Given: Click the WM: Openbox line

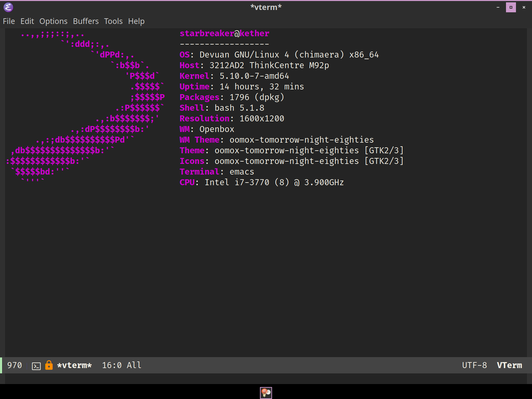Looking at the screenshot, I should click(x=207, y=129).
